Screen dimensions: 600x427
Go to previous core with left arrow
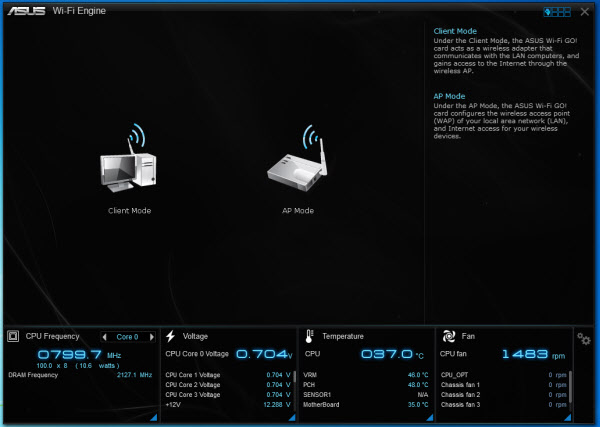pyautogui.click(x=104, y=337)
